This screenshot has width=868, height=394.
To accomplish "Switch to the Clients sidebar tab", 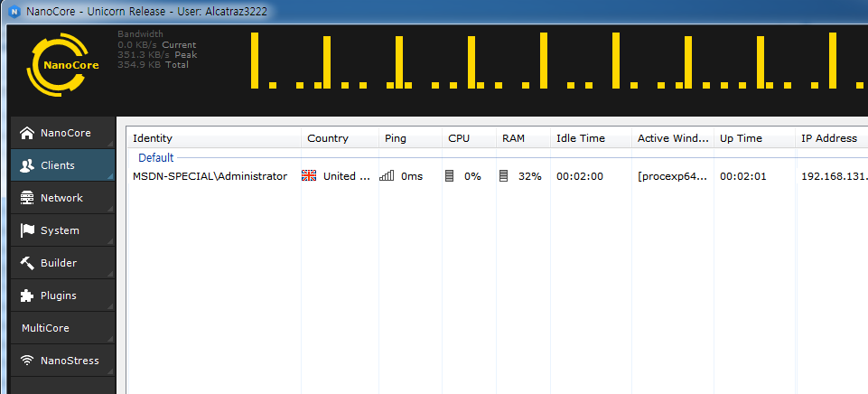I will pyautogui.click(x=62, y=165).
